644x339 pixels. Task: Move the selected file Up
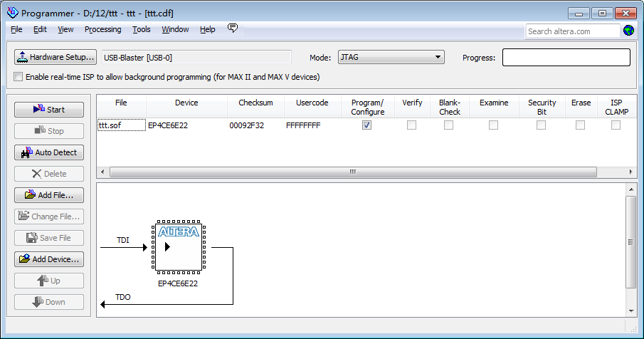click(49, 281)
